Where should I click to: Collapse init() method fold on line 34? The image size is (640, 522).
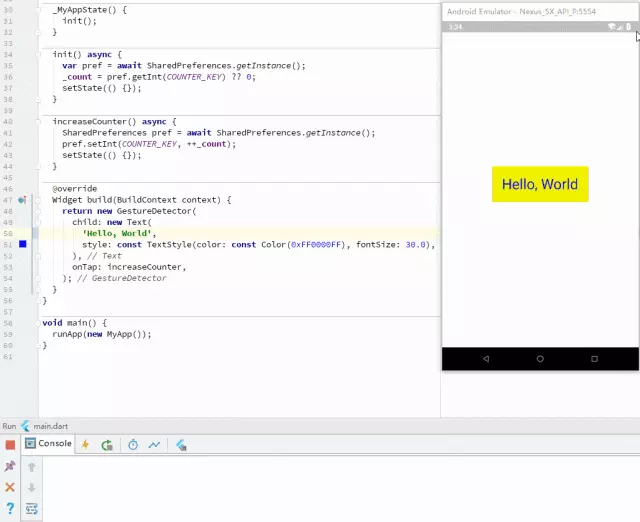(38, 55)
